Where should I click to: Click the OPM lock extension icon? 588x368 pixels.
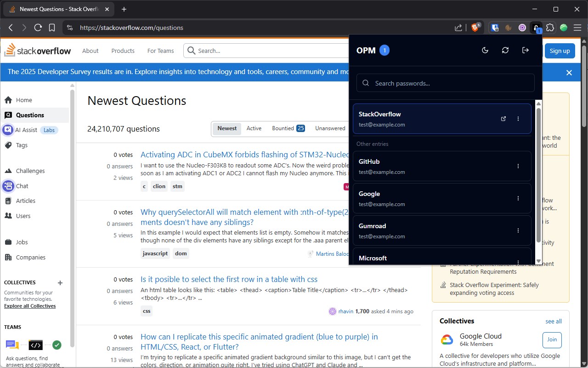pyautogui.click(x=536, y=28)
